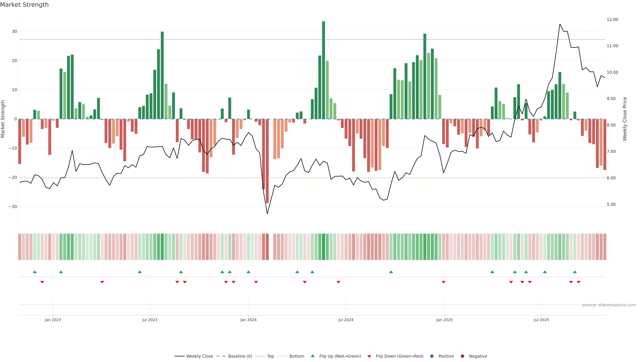
Task: Click the rightmost red flip-down triangle marker
Action: click(x=578, y=282)
